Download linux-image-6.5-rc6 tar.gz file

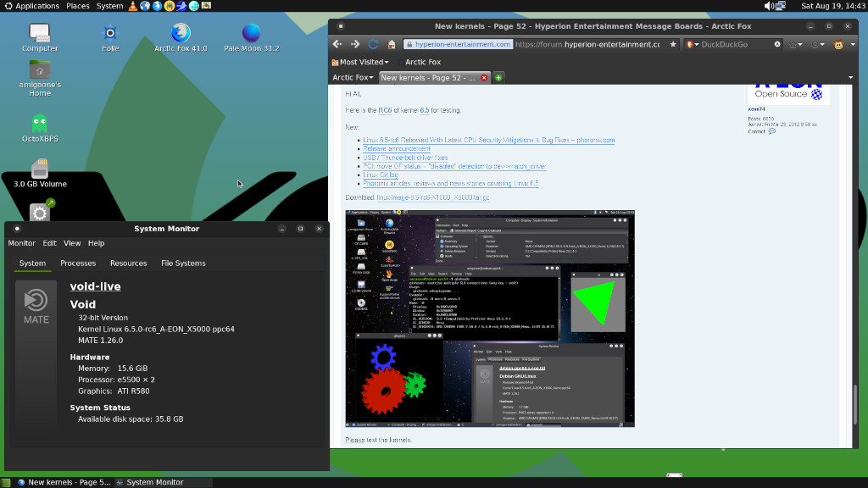click(x=433, y=197)
